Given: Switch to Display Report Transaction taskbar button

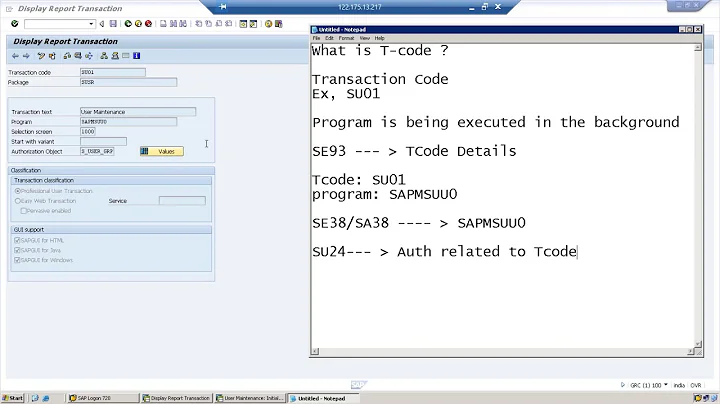Looking at the screenshot, I should [177, 398].
